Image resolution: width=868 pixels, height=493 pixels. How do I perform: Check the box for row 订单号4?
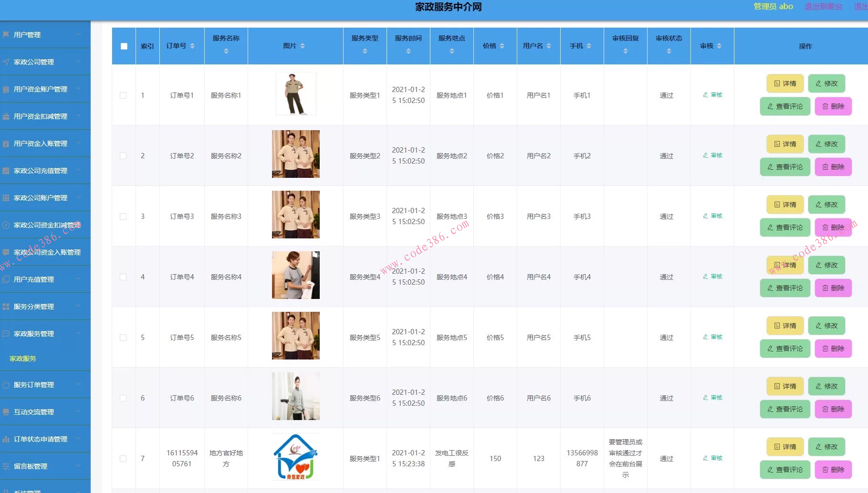(x=123, y=277)
